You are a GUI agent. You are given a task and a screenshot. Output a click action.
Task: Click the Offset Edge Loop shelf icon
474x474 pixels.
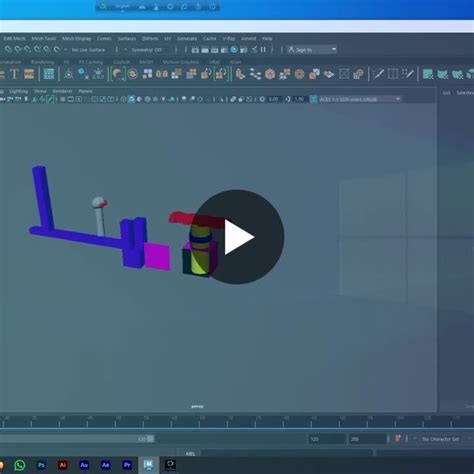coord(408,74)
